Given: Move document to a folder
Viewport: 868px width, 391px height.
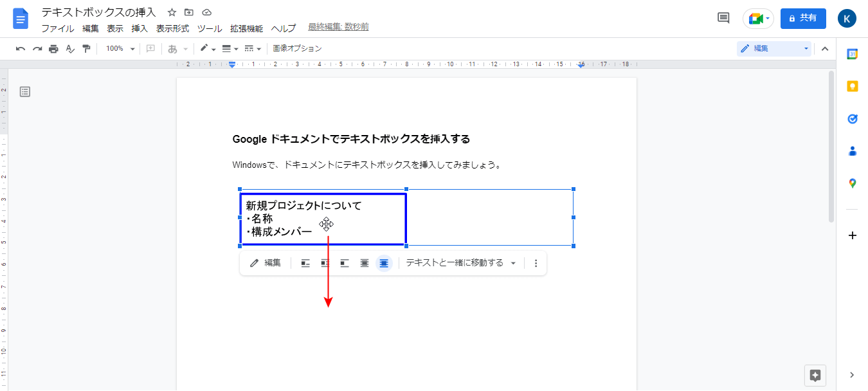Looking at the screenshot, I should [x=189, y=12].
